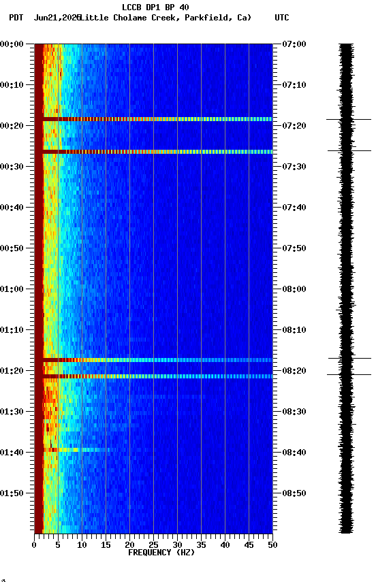Select the 07:10 UTC time label
This screenshot has width=376, height=588.
[x=294, y=85]
